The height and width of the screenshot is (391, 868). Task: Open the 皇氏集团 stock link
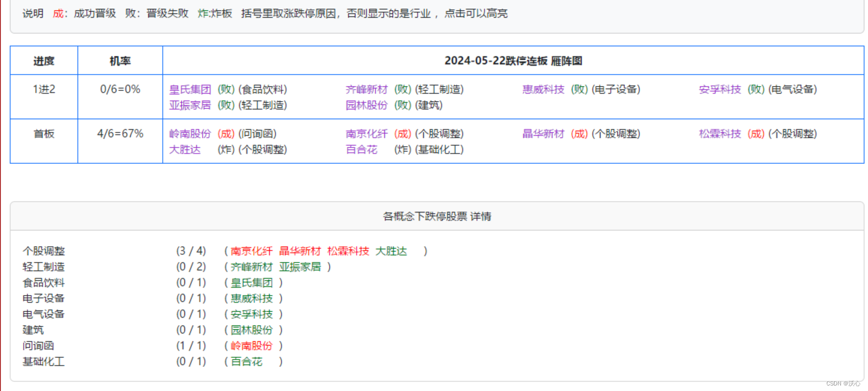[190, 89]
